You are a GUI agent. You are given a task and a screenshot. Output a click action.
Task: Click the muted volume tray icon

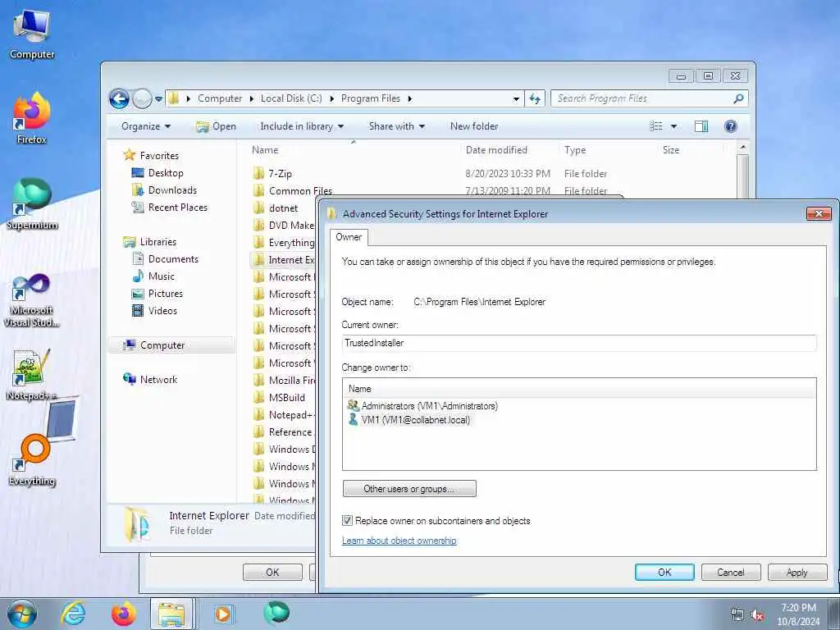tap(757, 615)
